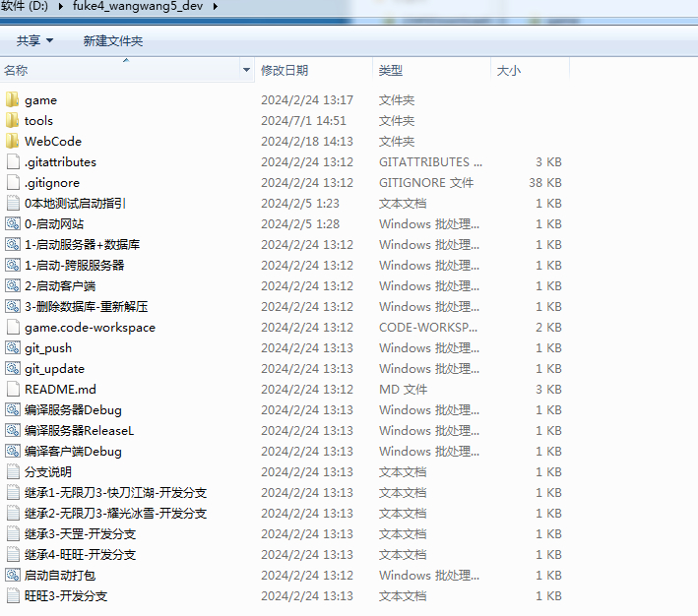Sort files by 修改日期 column header

(285, 71)
